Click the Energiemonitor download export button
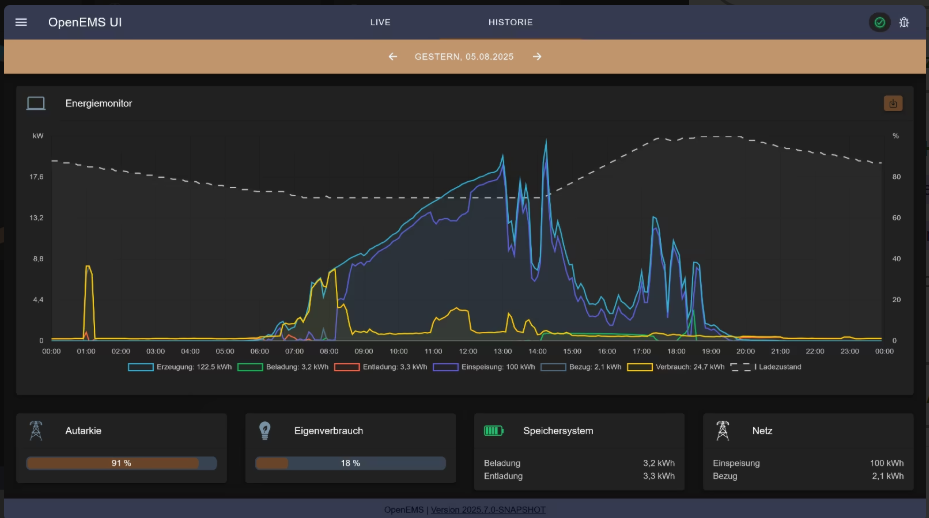Viewport: 929px width, 518px height. point(893,103)
